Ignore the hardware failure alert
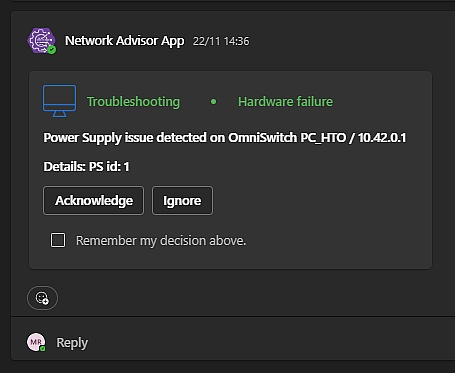 [182, 200]
